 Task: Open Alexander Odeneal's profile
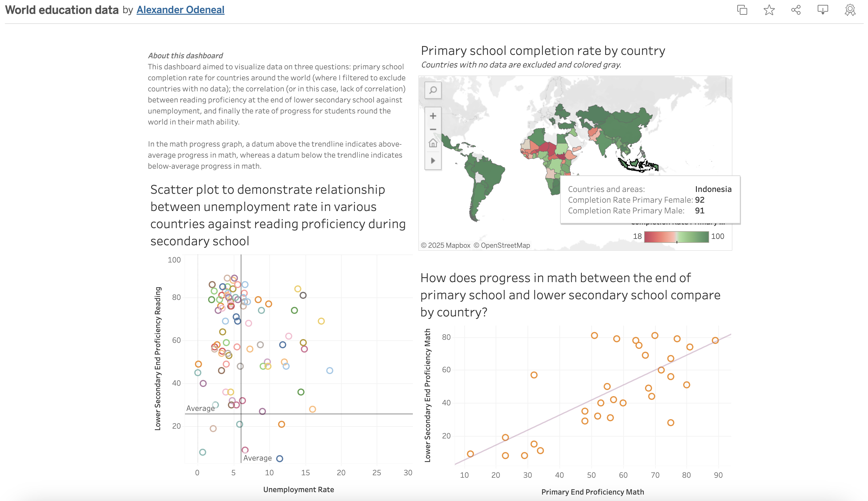[x=180, y=9]
